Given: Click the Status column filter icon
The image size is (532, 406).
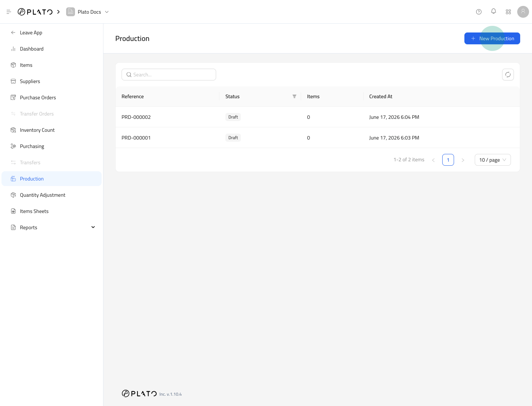Looking at the screenshot, I should pos(294,96).
